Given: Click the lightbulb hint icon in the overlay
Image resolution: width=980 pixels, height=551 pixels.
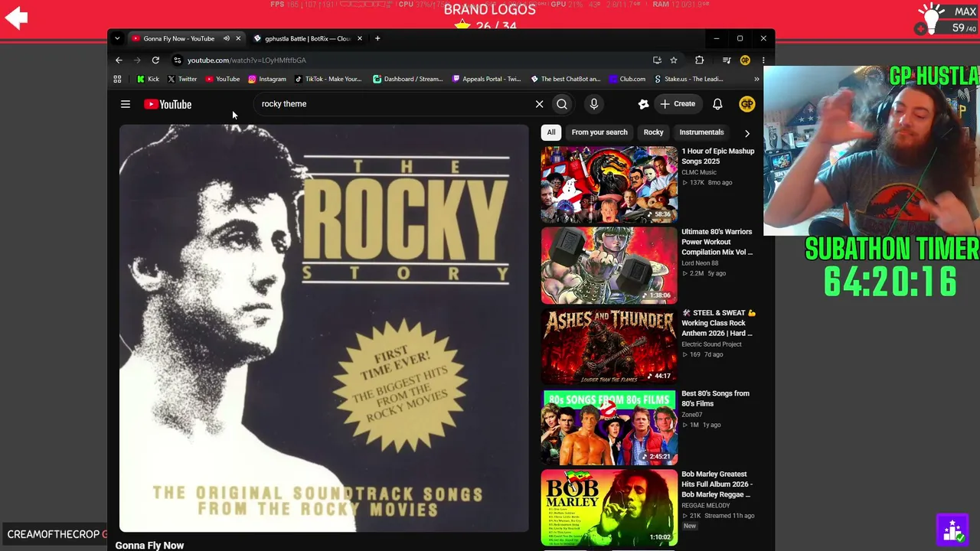Looking at the screenshot, I should (931, 18).
